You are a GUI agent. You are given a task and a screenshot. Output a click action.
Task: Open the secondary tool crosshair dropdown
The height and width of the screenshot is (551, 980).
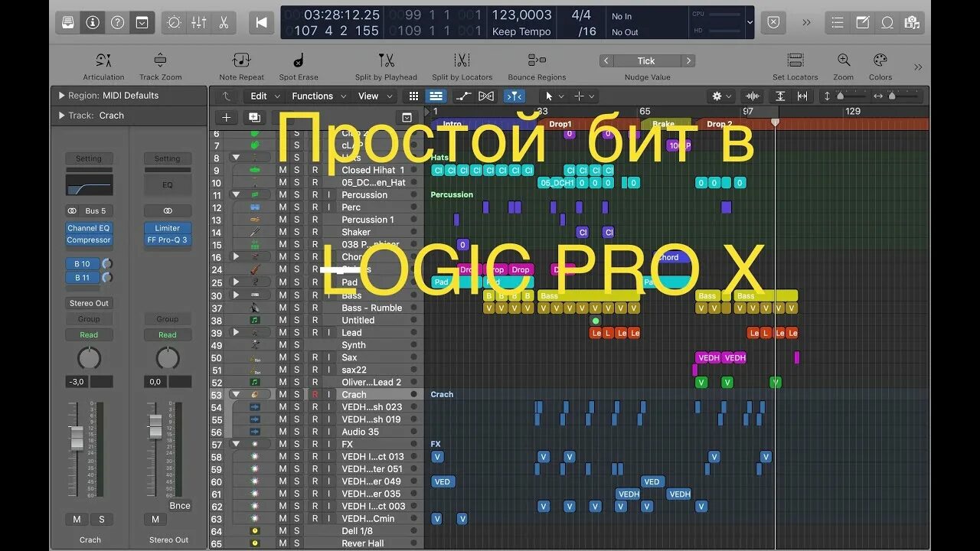click(584, 96)
